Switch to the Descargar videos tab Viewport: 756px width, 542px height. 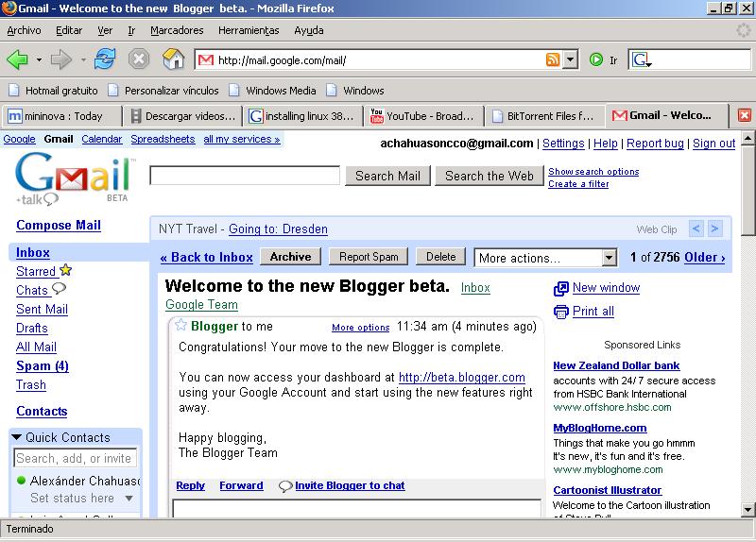[183, 116]
